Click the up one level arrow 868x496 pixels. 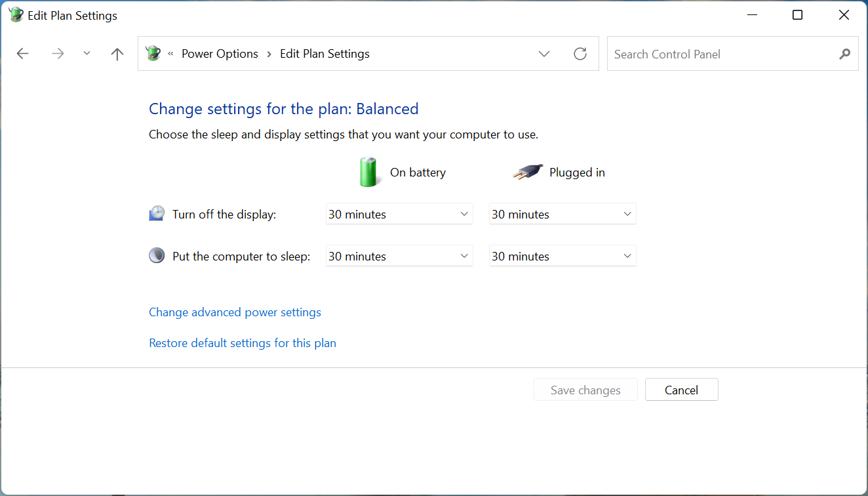click(x=117, y=54)
